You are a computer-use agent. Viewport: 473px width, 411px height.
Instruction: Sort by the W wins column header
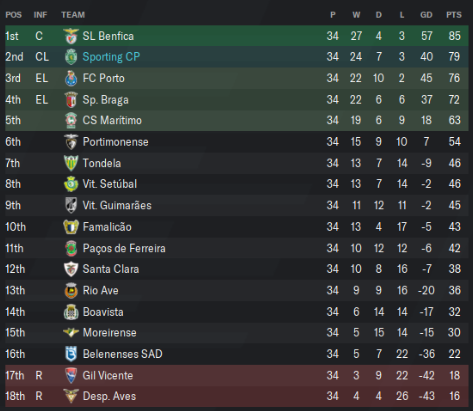[x=356, y=15]
